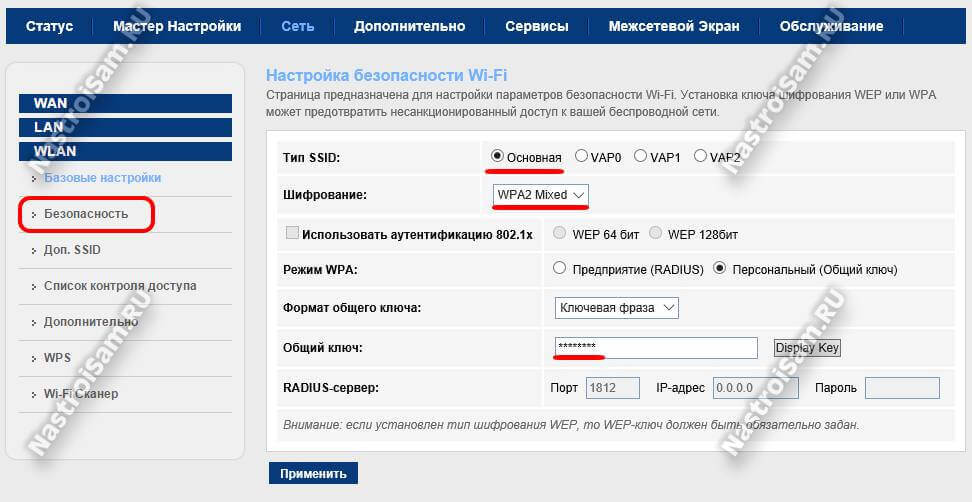Open the sidebar Дополнительно WLAN item

(91, 322)
